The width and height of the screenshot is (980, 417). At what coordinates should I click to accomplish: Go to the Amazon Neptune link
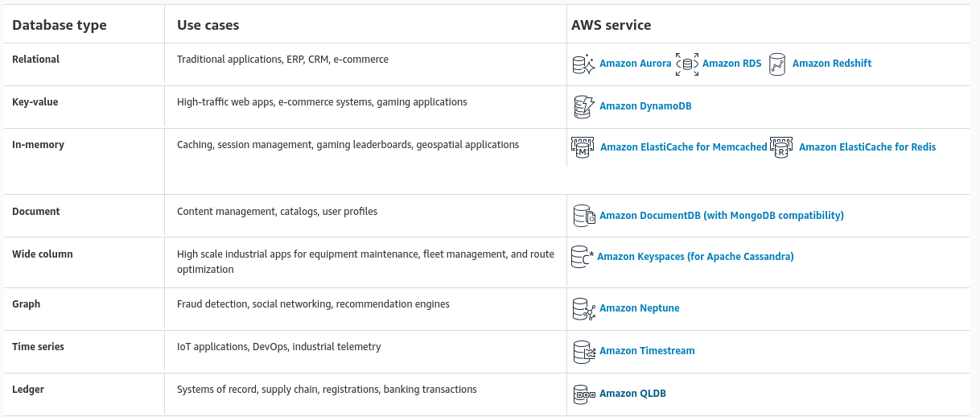click(x=640, y=308)
